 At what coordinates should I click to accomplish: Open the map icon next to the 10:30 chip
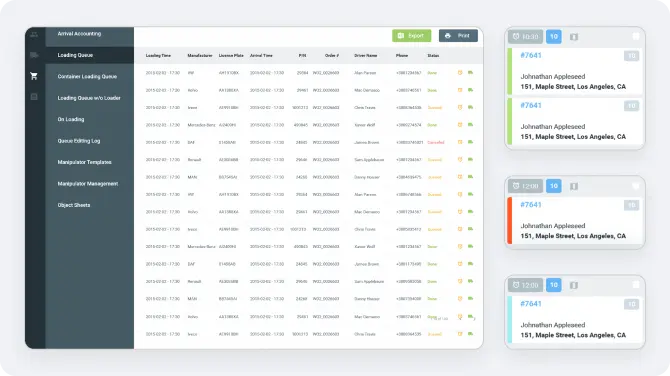coord(574,37)
